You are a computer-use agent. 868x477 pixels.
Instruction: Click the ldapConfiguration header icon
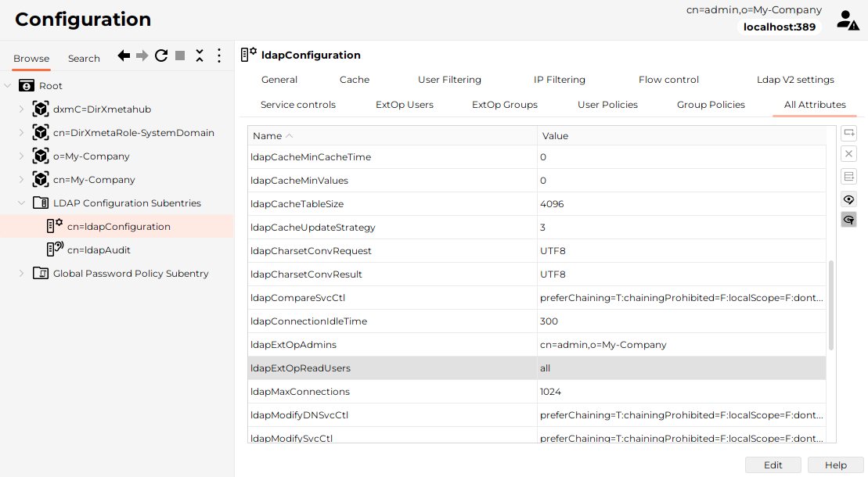pyautogui.click(x=249, y=54)
